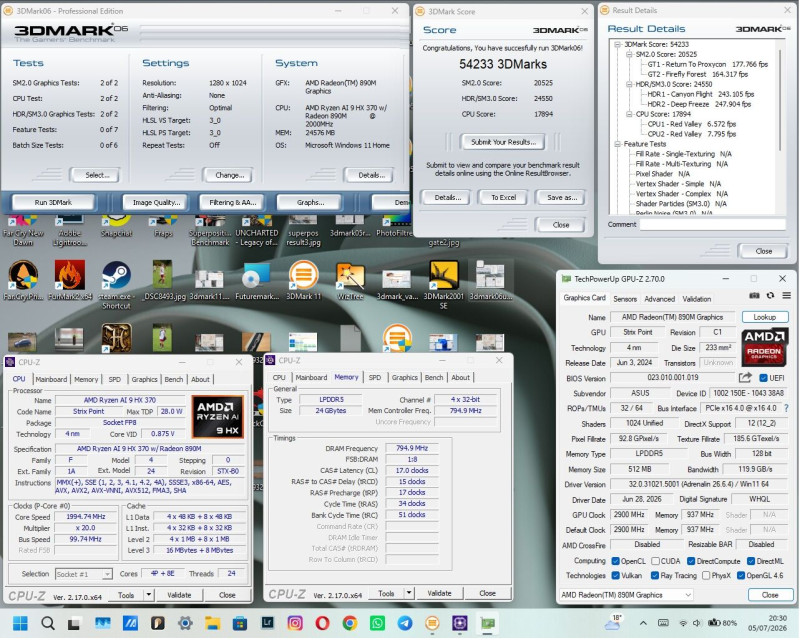Open Settings gear from the taskbar
Image resolution: width=800 pixels, height=643 pixels.
pyautogui.click(x=185, y=623)
